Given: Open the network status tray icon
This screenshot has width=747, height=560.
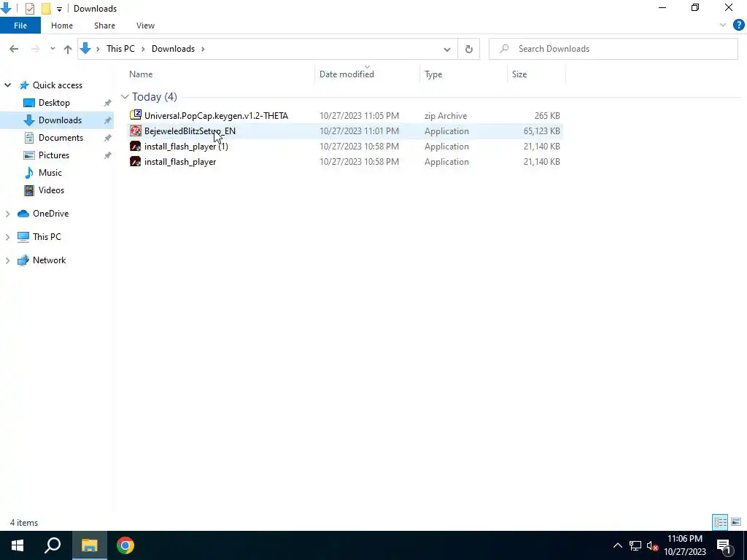Looking at the screenshot, I should pos(635,545).
